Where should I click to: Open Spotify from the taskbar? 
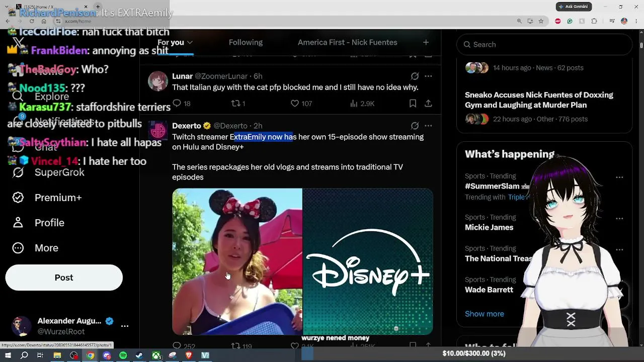(x=123, y=355)
